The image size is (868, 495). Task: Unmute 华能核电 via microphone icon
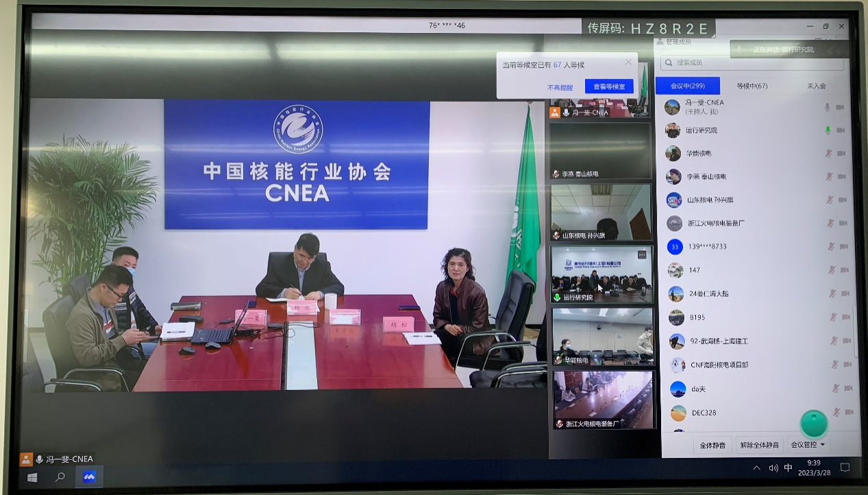tap(829, 154)
